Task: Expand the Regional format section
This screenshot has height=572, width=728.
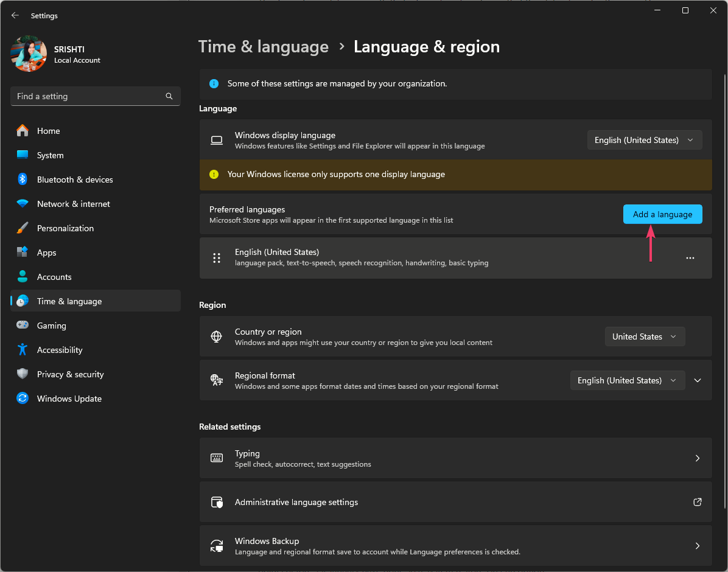Action: [x=698, y=380]
